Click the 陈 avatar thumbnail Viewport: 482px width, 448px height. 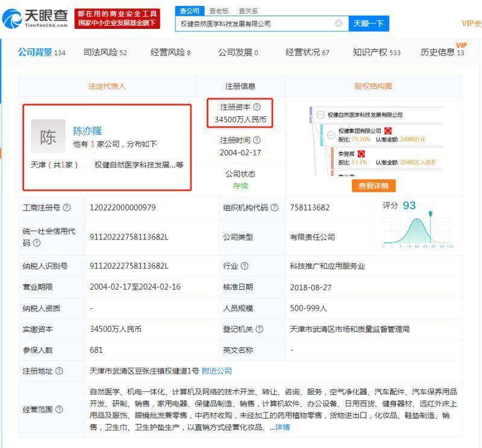click(x=48, y=136)
